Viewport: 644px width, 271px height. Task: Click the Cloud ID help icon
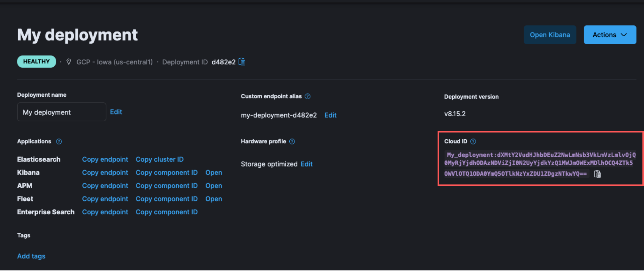pos(473,141)
